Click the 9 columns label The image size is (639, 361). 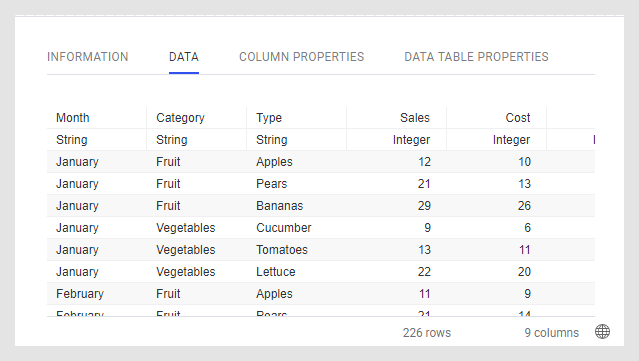pyautogui.click(x=551, y=333)
